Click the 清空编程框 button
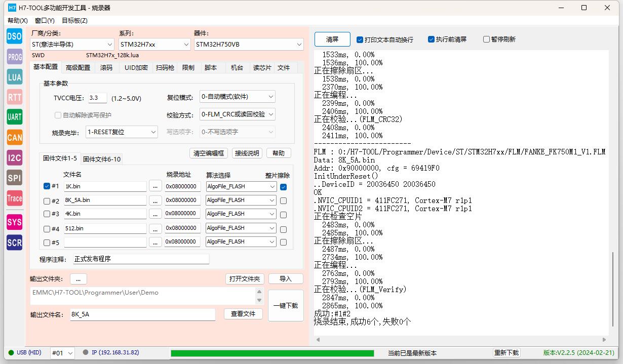The width and height of the screenshot is (623, 364). coord(208,153)
